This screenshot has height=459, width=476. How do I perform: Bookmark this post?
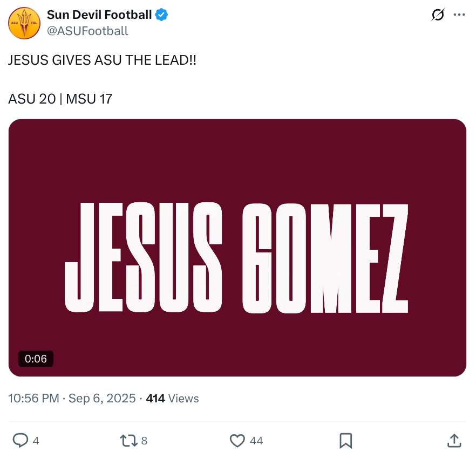point(346,441)
